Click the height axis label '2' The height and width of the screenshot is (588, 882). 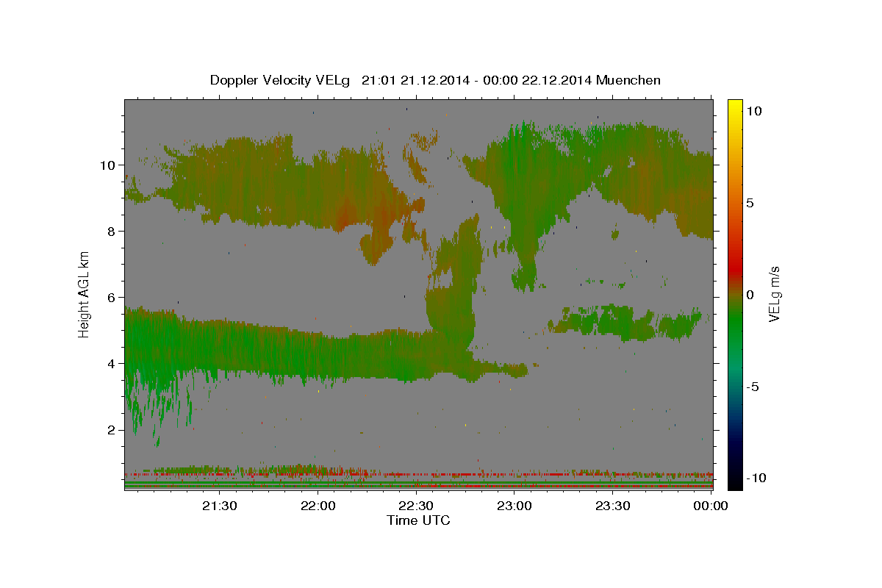click(x=111, y=429)
